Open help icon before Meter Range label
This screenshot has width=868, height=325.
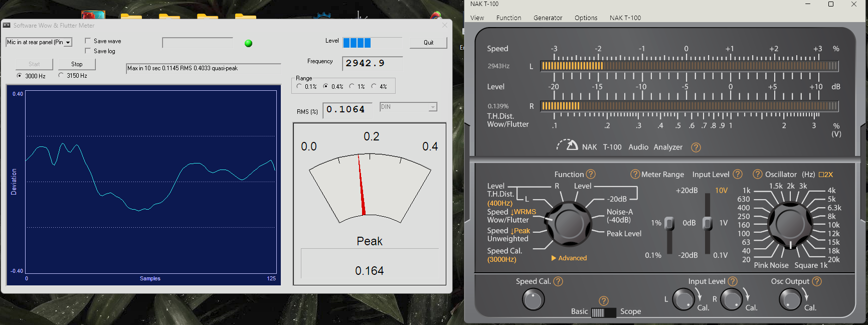click(635, 174)
